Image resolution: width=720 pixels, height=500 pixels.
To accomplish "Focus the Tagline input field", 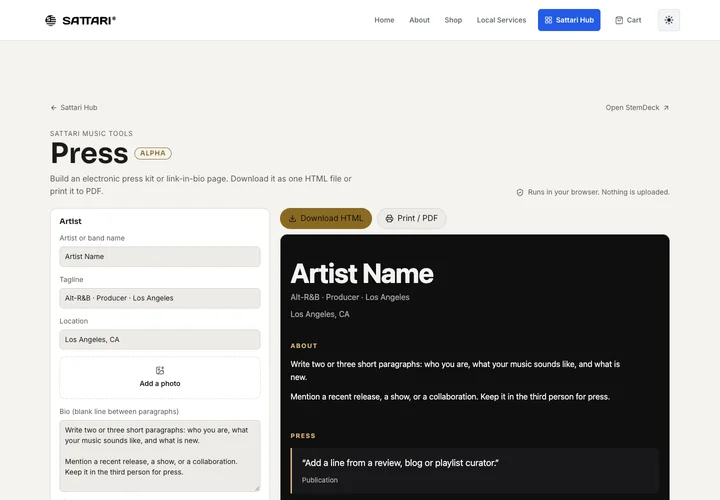I will [160, 298].
